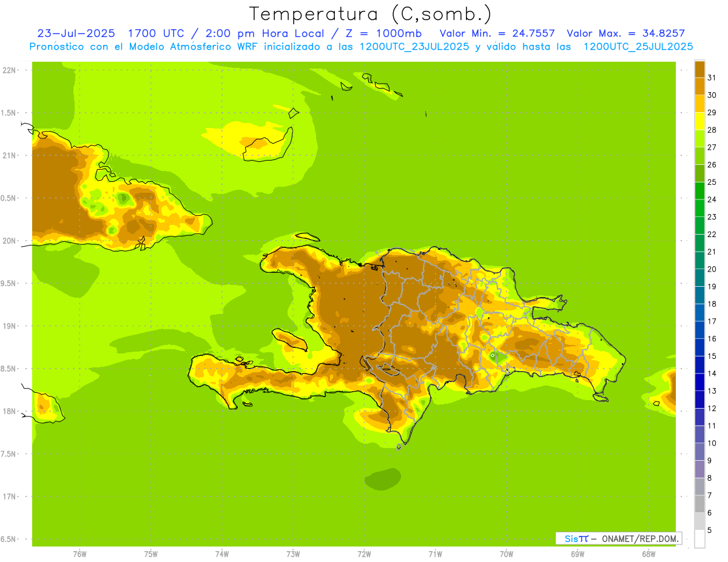This screenshot has width=728, height=562.
Task: Click the '20N' latitude axis label
Action: [x=9, y=241]
